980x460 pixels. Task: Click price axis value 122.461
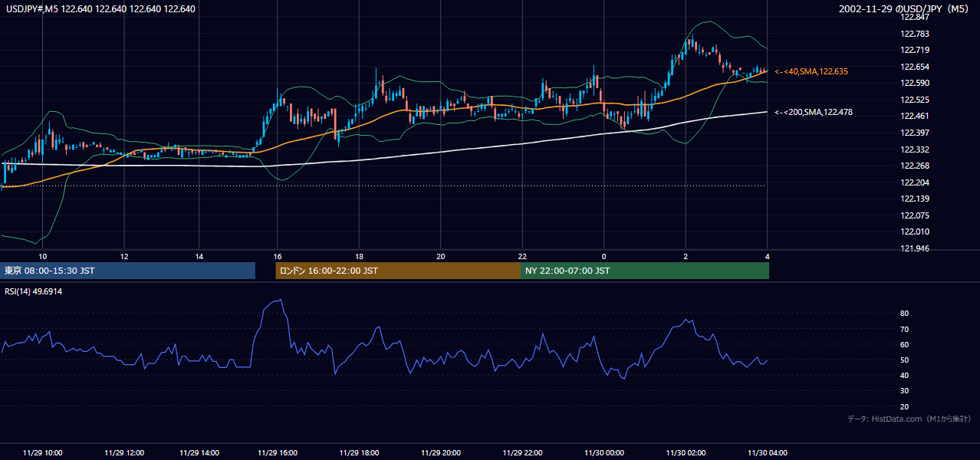tap(913, 117)
